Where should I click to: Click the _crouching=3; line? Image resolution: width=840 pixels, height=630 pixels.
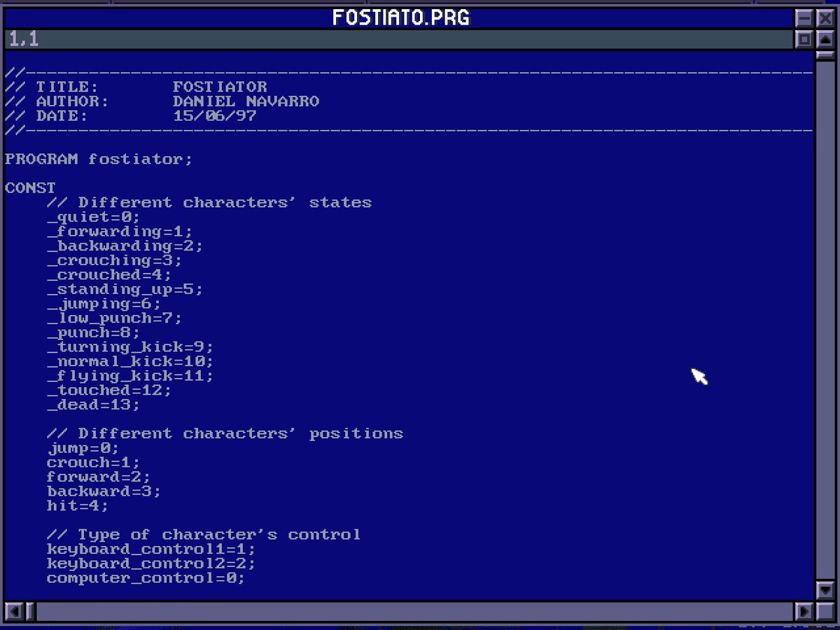click(115, 260)
